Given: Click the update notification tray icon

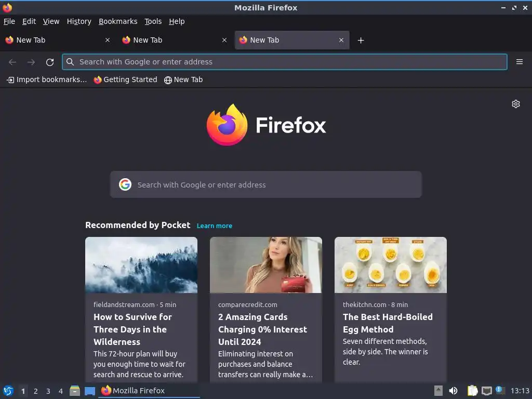Looking at the screenshot, I should [500, 390].
